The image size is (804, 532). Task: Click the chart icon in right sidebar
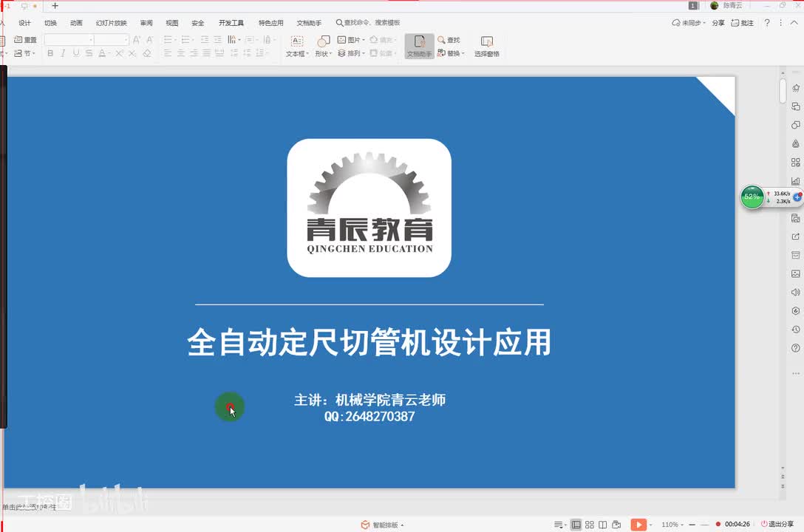click(x=795, y=181)
